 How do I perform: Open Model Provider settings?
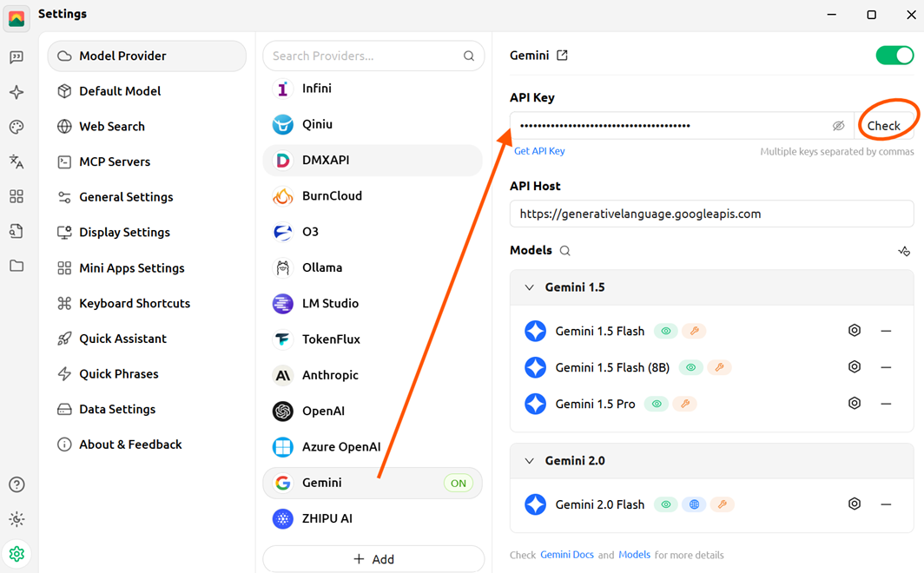pyautogui.click(x=147, y=56)
